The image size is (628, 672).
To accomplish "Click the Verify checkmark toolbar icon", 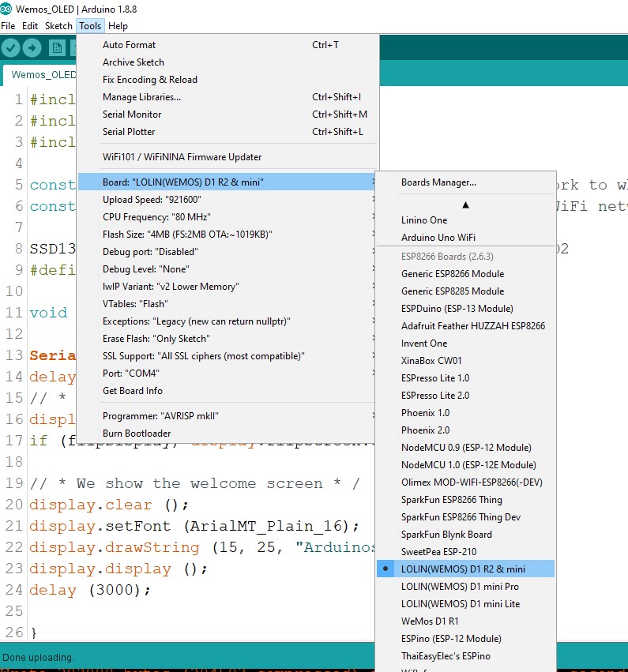I will [11, 47].
